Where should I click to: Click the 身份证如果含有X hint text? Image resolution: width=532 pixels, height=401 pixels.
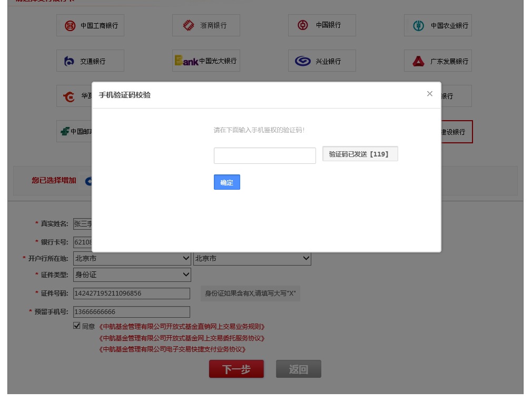tap(250, 294)
